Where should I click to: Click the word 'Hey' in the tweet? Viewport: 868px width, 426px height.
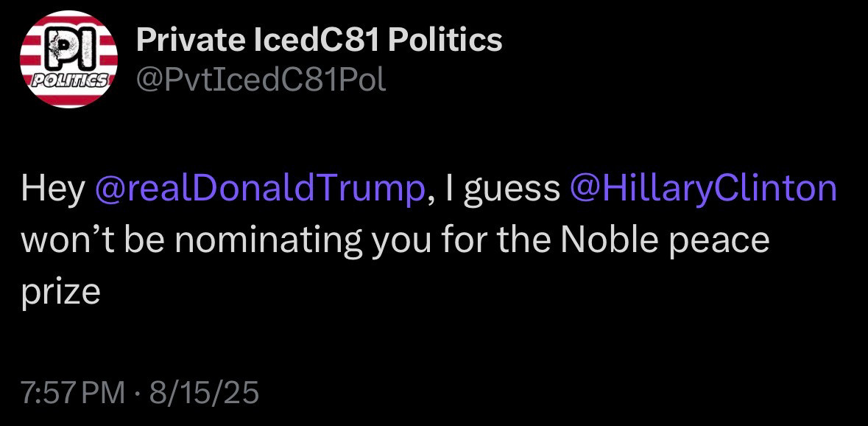[53, 189]
